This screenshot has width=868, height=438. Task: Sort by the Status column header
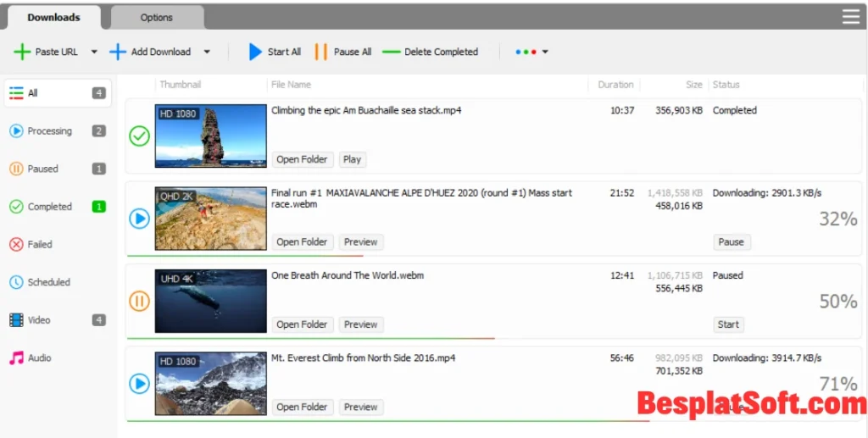[x=726, y=85]
